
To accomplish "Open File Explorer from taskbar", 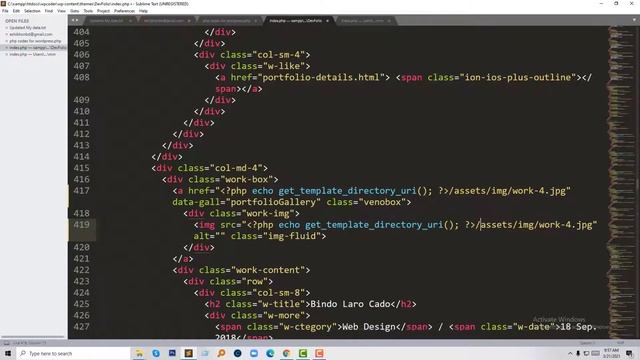I will tap(139, 353).
